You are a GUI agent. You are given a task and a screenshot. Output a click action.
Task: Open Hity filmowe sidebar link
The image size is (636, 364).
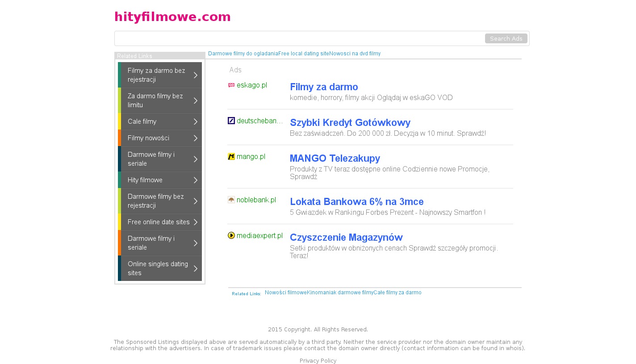tap(160, 180)
